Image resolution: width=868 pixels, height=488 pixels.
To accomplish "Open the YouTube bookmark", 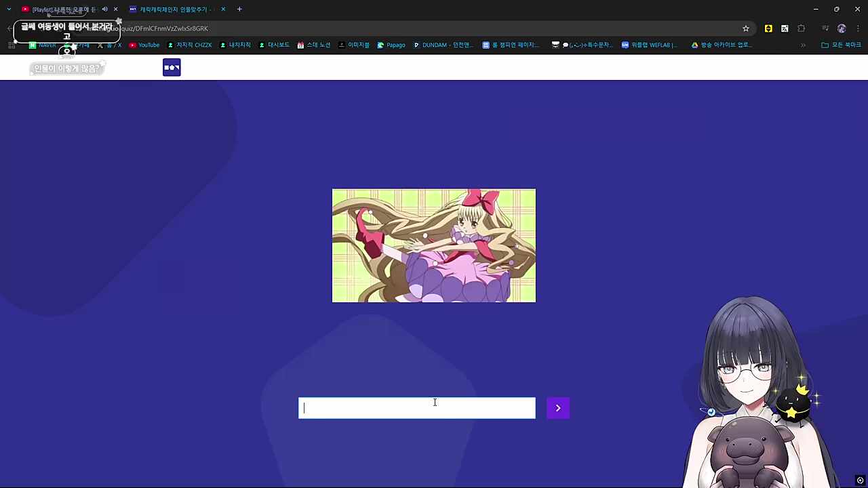I will pyautogui.click(x=144, y=45).
